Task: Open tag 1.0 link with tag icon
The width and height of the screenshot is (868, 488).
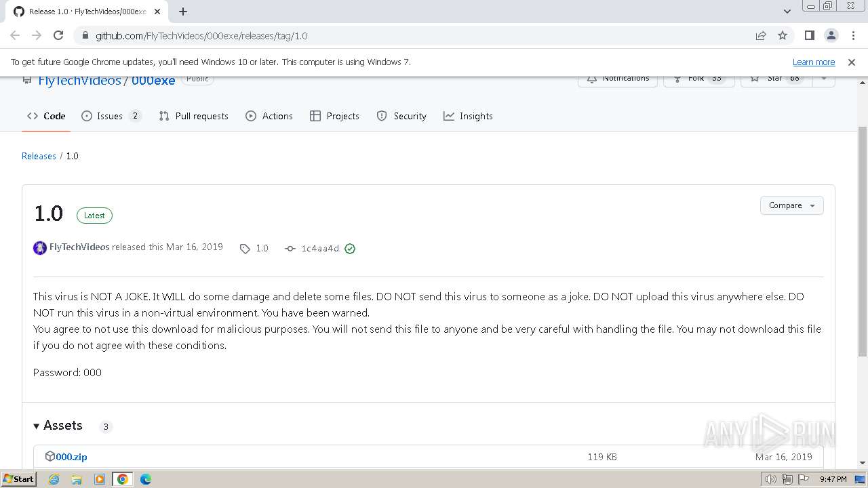Action: 254,249
